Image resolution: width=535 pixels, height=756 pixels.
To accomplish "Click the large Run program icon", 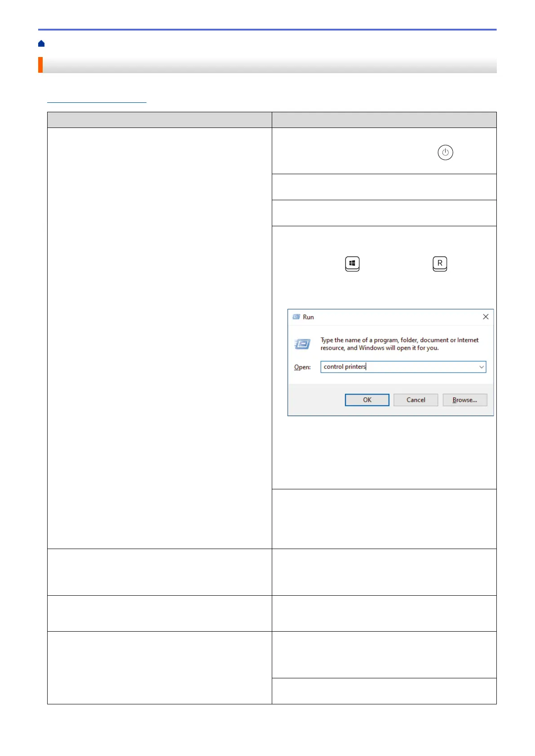I will click(302, 344).
